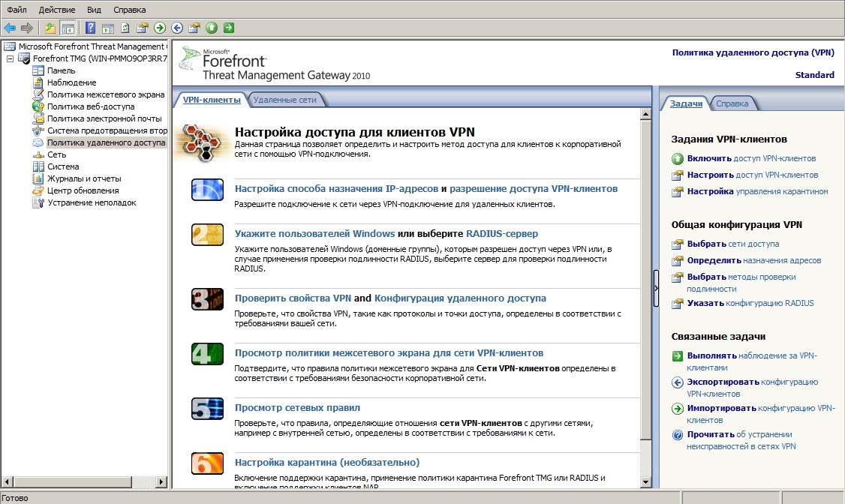Click the step 3 icon for VPN properties
845x504 pixels.
(x=207, y=299)
